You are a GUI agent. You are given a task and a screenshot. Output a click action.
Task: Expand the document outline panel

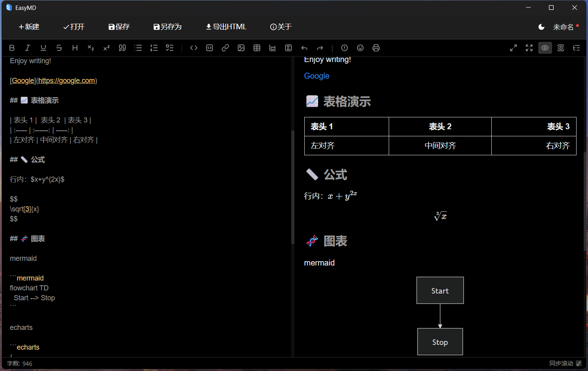click(577, 48)
